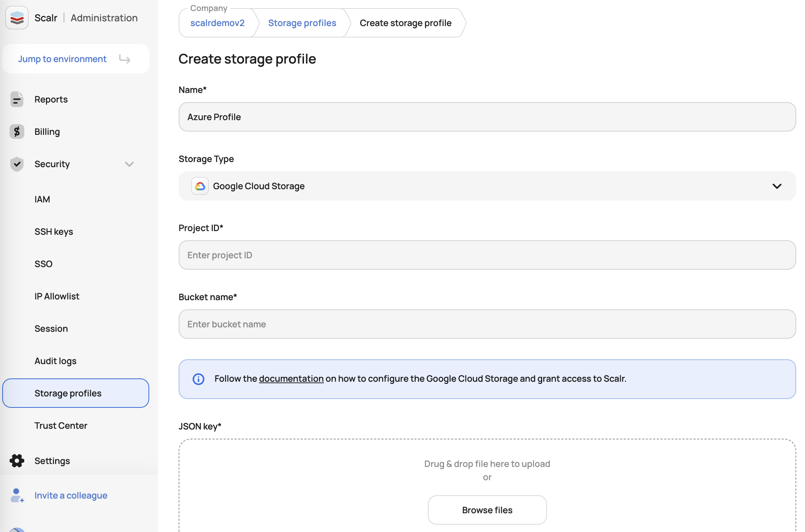Click the Reports document icon
The image size is (805, 532).
pos(17,99)
